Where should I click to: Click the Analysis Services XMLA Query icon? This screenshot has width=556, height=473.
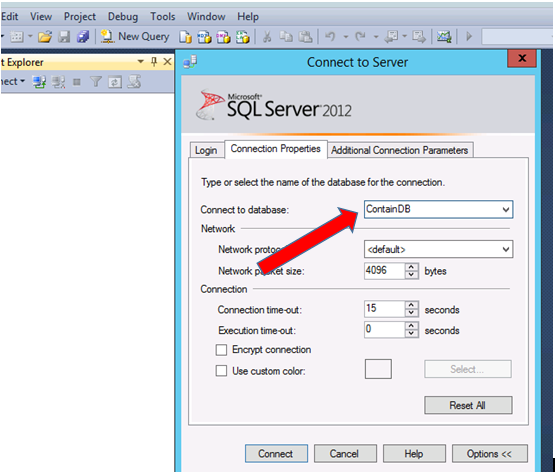point(243,37)
